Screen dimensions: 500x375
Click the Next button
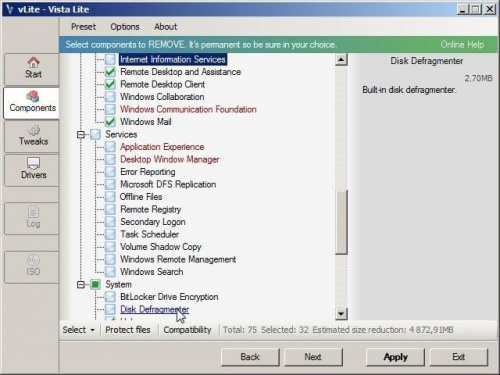313,357
